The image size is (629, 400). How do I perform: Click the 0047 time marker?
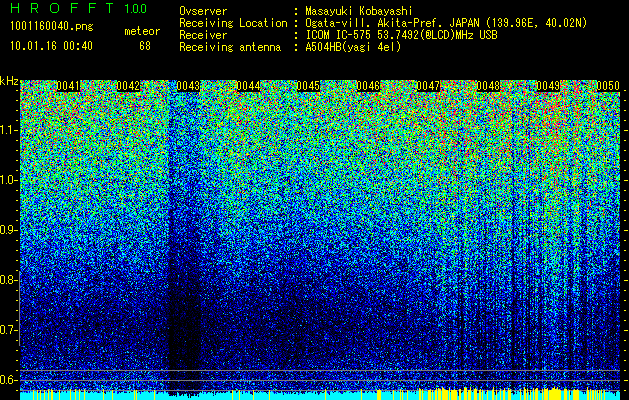click(x=428, y=86)
